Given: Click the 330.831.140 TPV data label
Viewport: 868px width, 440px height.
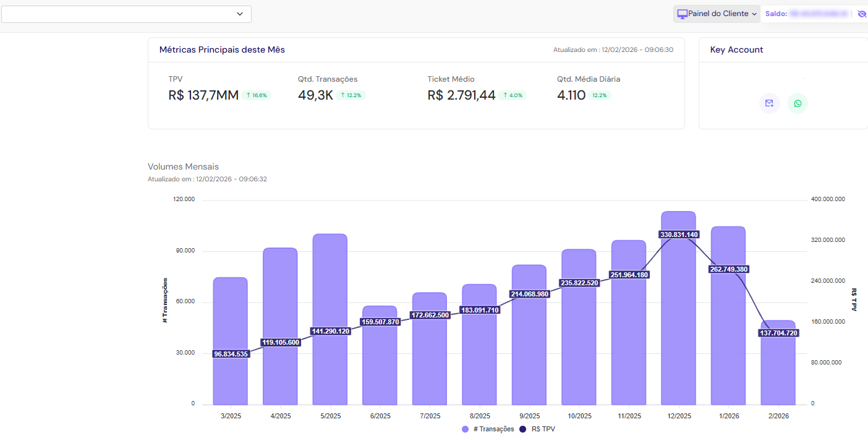Looking at the screenshot, I should click(679, 235).
